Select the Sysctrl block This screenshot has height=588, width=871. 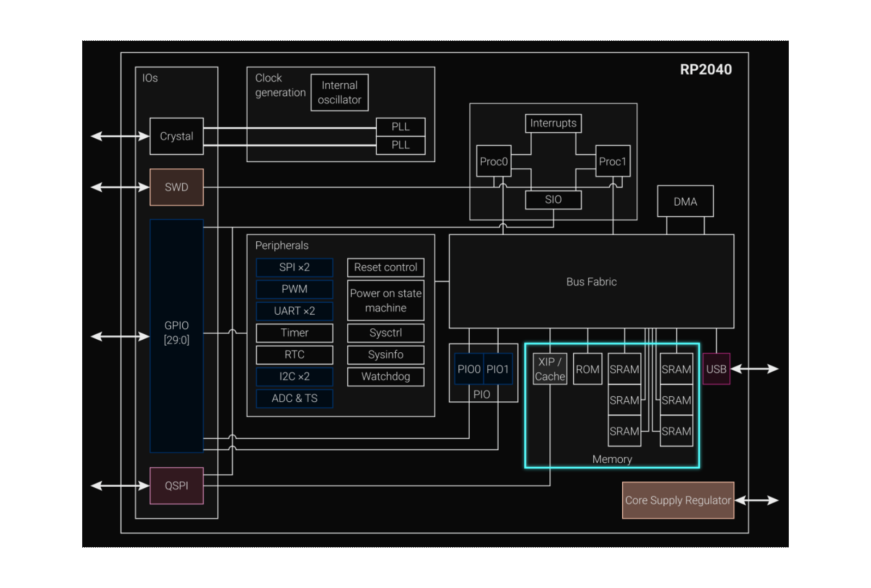tap(386, 333)
